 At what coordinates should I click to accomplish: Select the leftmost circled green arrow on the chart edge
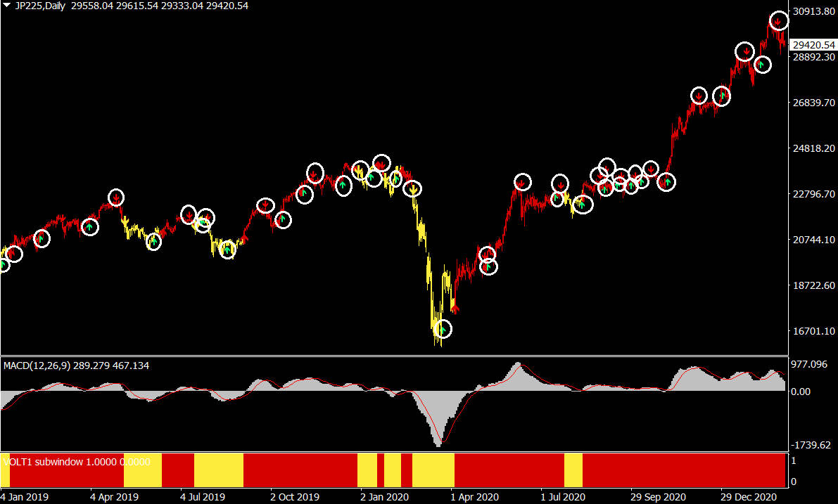(x=3, y=265)
